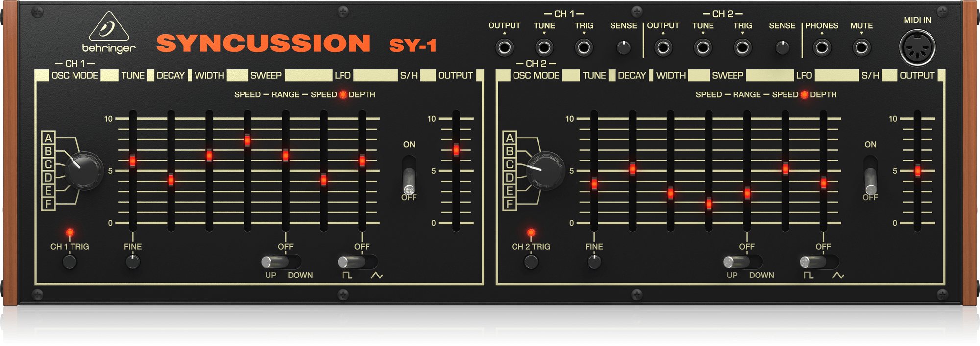Viewport: 980px width, 346px height.
Task: Push the CH 1 TRIG button
Action: coord(70,262)
